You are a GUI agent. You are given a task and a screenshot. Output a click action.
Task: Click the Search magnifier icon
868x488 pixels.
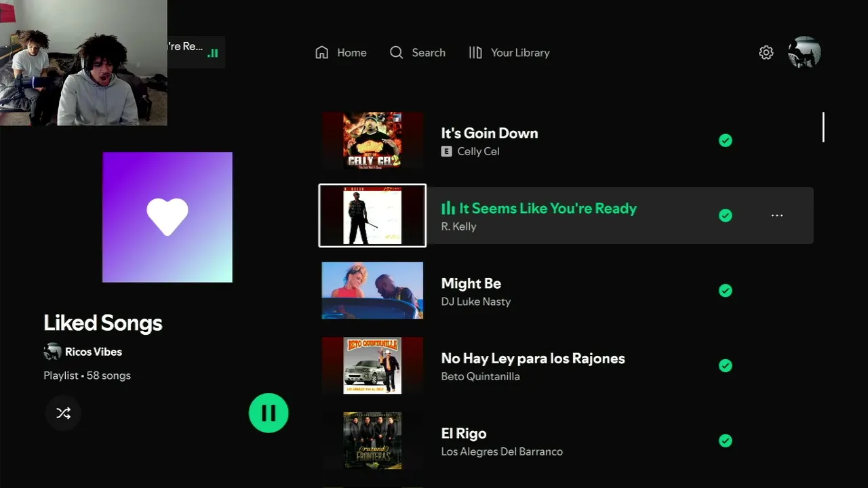(397, 52)
